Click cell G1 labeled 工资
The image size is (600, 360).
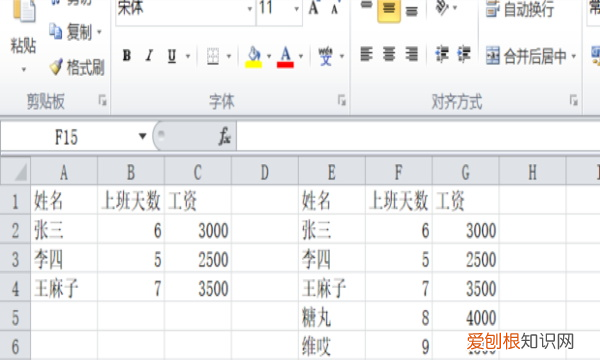(x=466, y=200)
